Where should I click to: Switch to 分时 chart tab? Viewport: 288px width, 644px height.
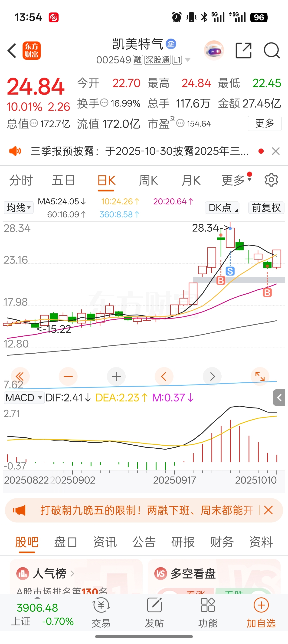click(21, 180)
